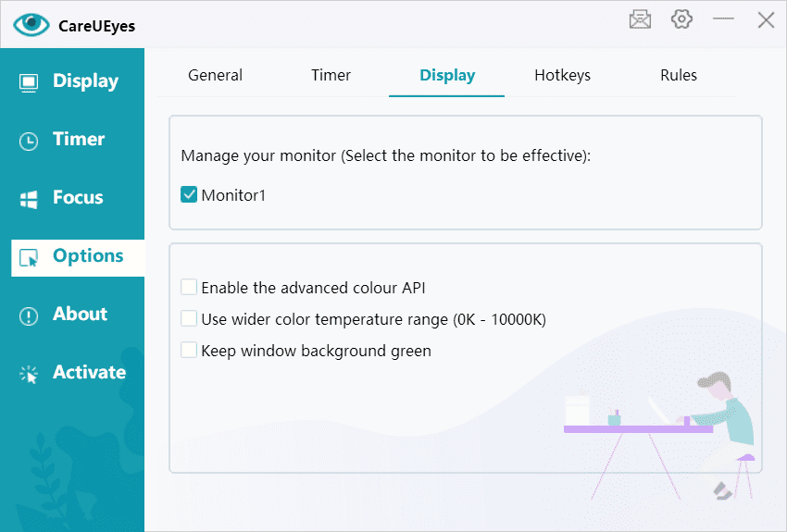This screenshot has height=532, width=787.
Task: Click the Timer clock icon in sidebar
Action: 29,141
